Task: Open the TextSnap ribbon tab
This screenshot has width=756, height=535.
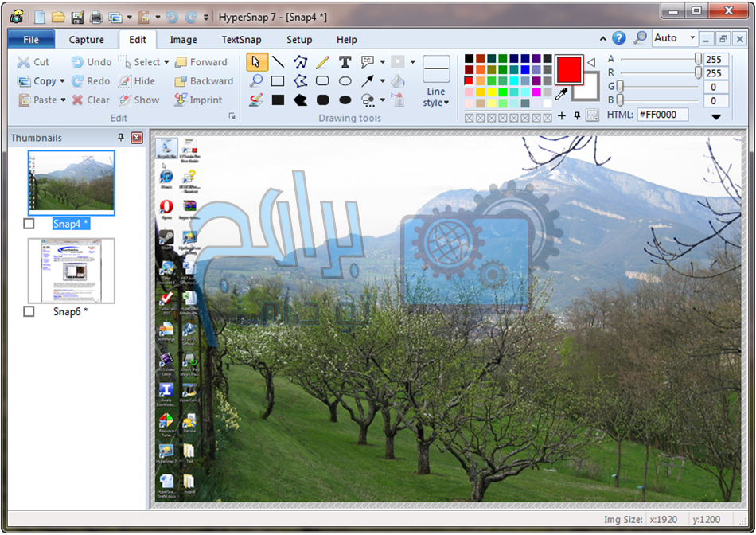Action: pyautogui.click(x=241, y=40)
